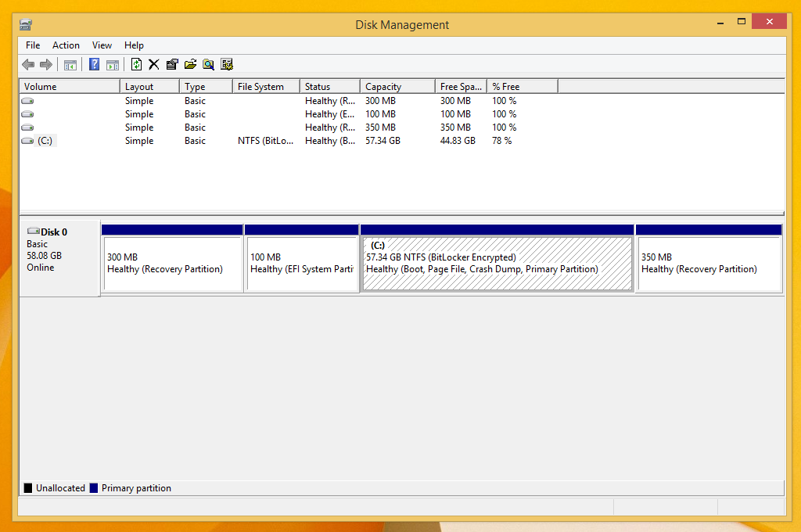This screenshot has height=532, width=801.
Task: Minimize the Disk Management window
Action: 720,23
